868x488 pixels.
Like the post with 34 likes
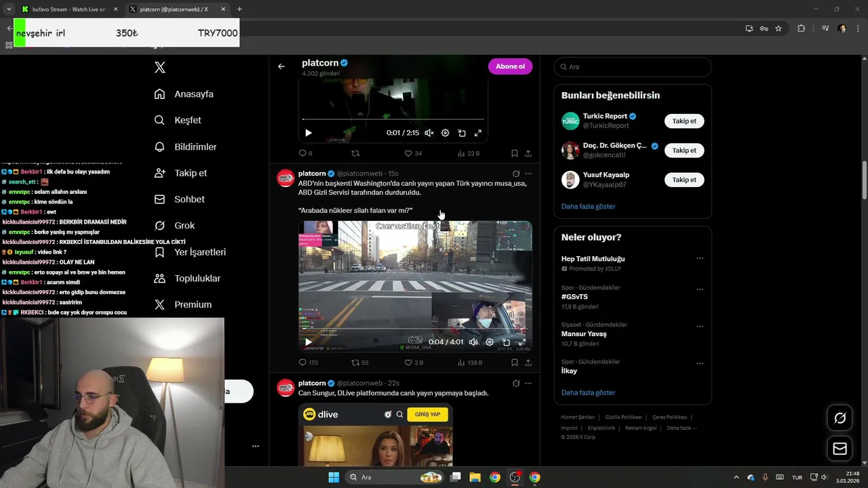point(413,153)
